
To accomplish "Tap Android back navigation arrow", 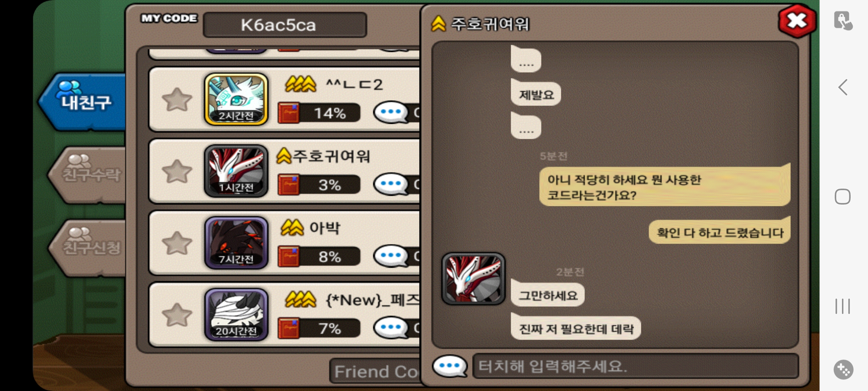I will coord(843,87).
